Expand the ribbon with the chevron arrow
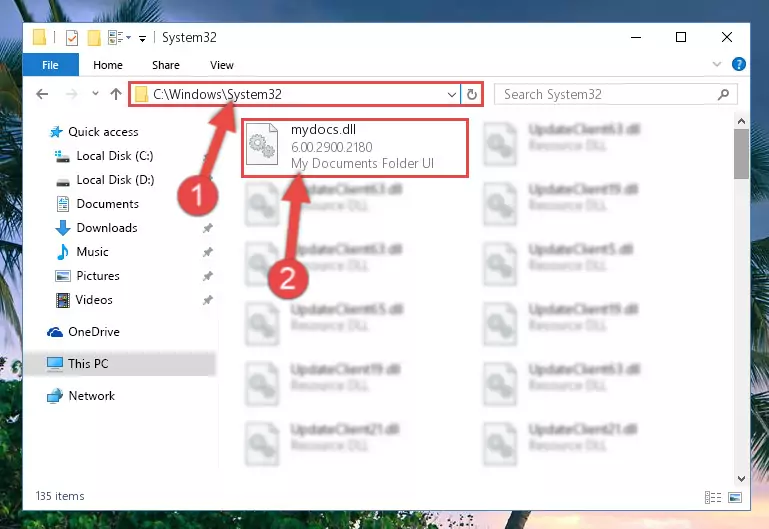 [717, 64]
